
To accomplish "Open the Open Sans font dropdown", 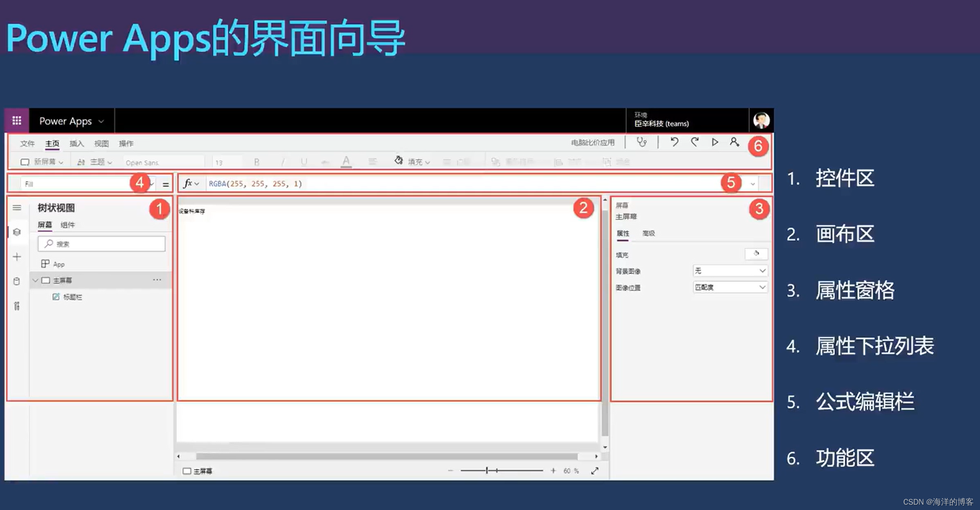I will 163,162.
